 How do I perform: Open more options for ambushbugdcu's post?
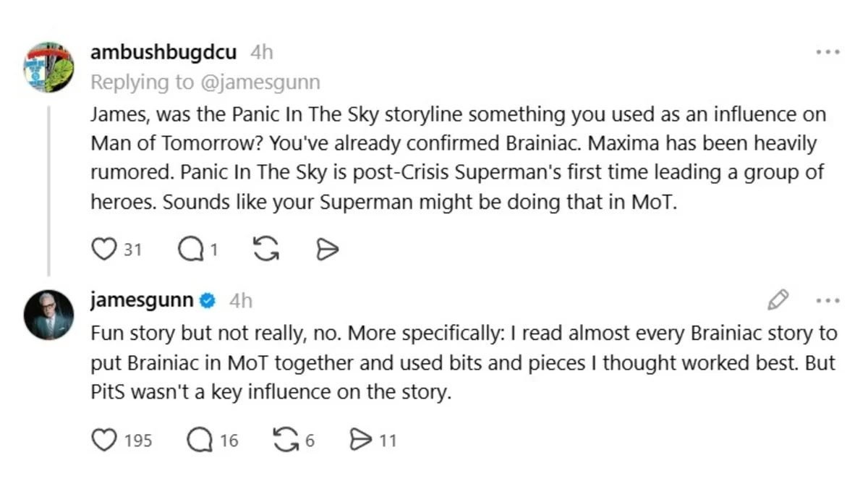pos(827,52)
